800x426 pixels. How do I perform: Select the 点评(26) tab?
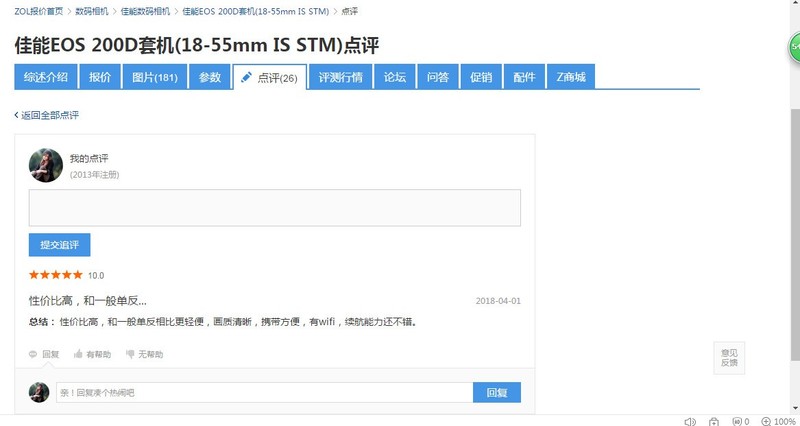[270, 78]
